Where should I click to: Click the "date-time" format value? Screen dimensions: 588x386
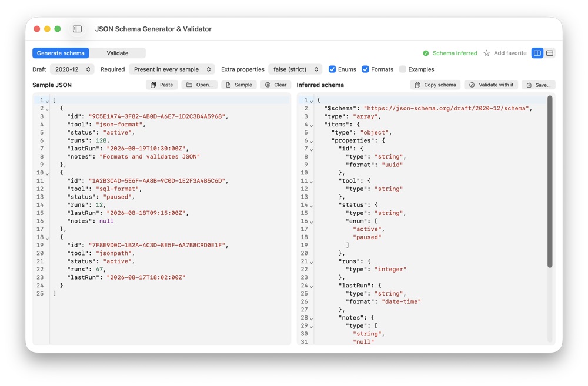point(401,301)
